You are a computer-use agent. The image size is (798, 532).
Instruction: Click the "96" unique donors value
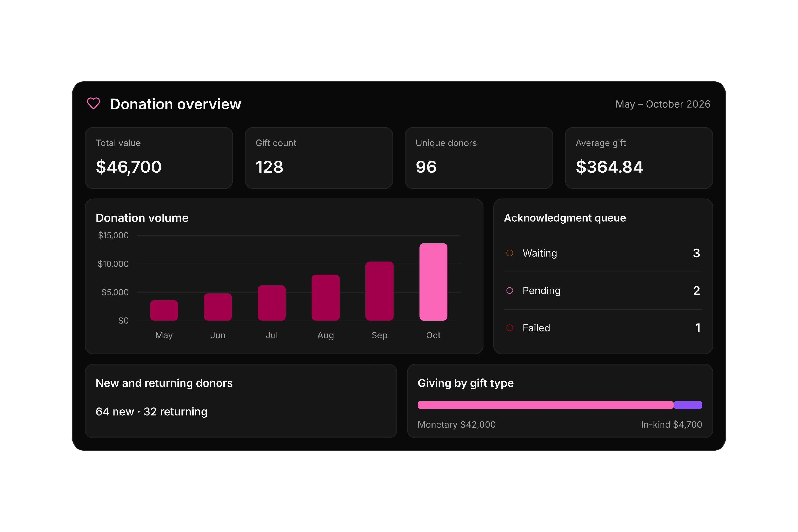pyautogui.click(x=426, y=167)
